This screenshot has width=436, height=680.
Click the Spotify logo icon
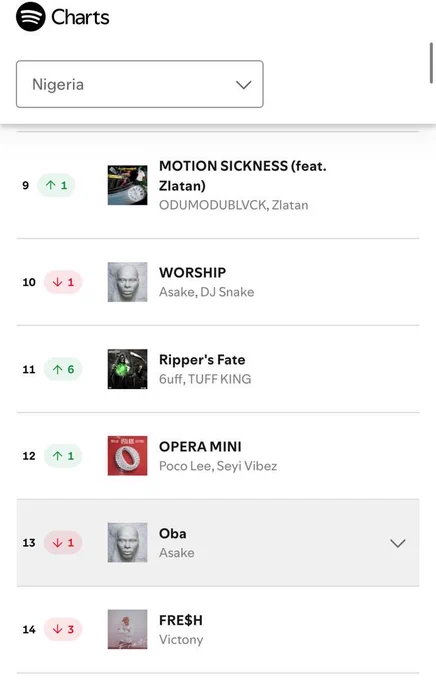point(31,17)
